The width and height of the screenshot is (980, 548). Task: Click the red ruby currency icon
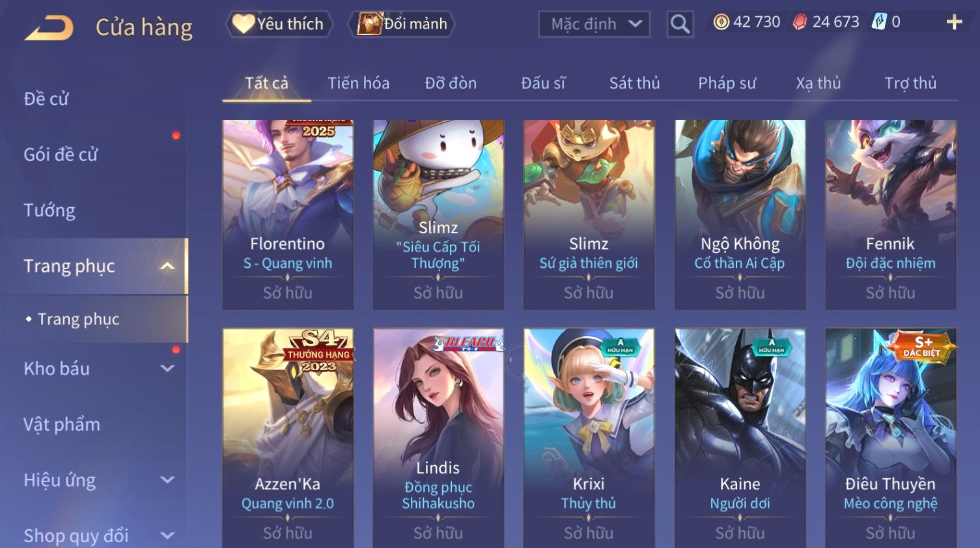pyautogui.click(x=800, y=23)
